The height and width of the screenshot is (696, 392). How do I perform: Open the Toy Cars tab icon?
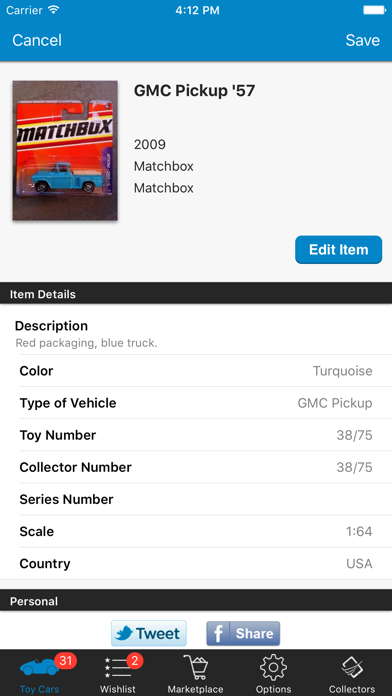click(40, 668)
